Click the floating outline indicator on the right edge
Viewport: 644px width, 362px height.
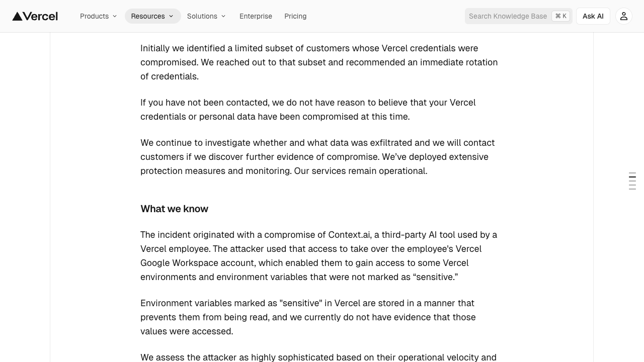(632, 181)
